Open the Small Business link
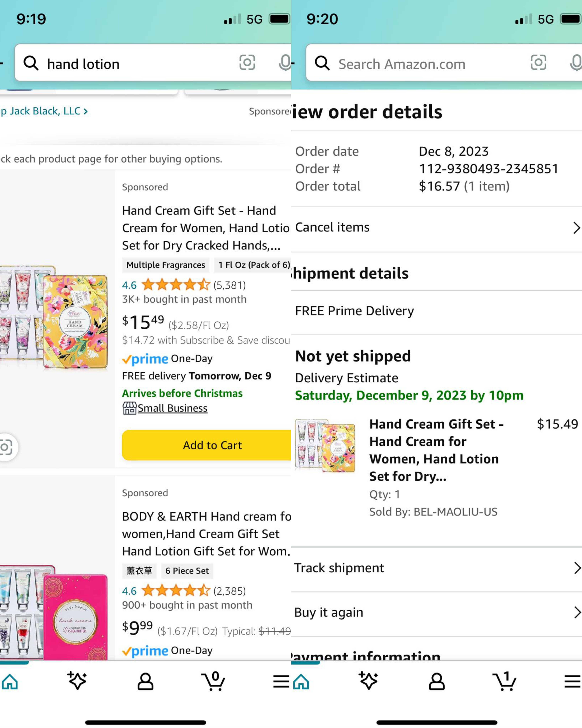The width and height of the screenshot is (582, 728). pyautogui.click(x=172, y=408)
